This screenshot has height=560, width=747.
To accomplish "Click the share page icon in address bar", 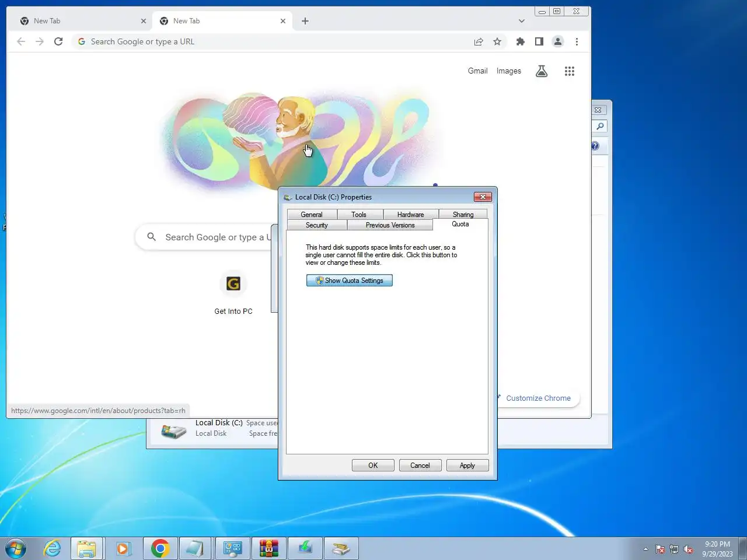I will 479,41.
